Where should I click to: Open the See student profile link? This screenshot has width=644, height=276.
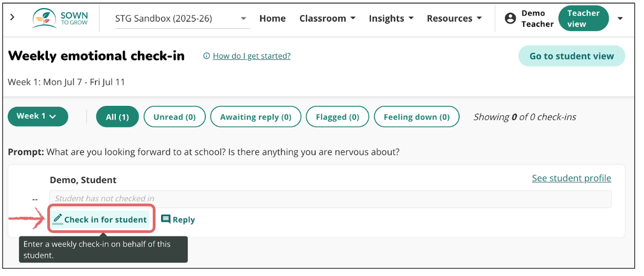point(571,178)
